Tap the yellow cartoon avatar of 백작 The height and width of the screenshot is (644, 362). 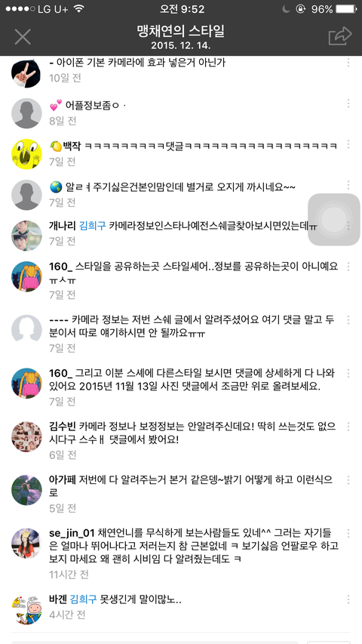pyautogui.click(x=26, y=154)
